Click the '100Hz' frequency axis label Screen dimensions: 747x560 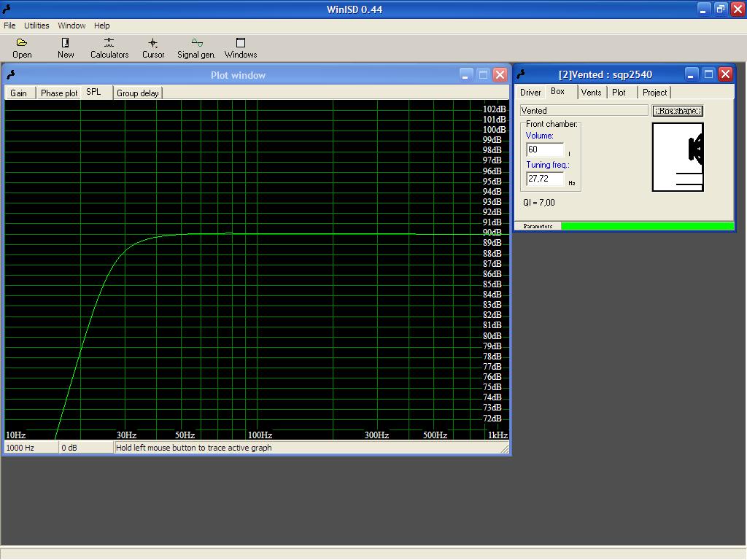260,435
